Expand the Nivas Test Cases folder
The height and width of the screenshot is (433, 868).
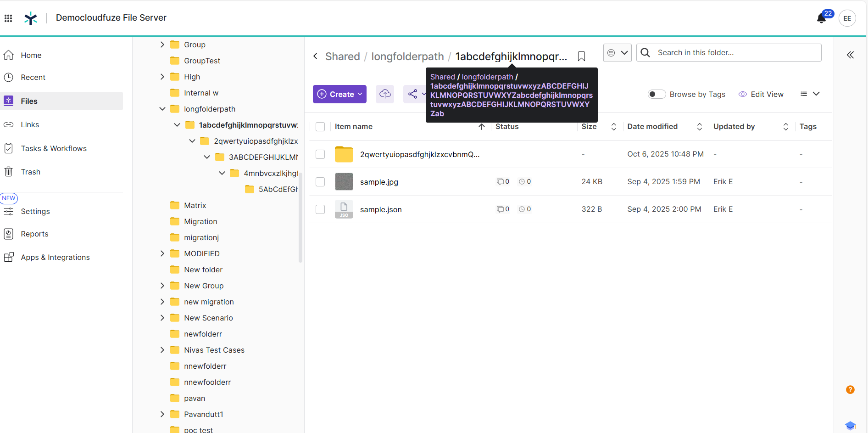tap(162, 350)
